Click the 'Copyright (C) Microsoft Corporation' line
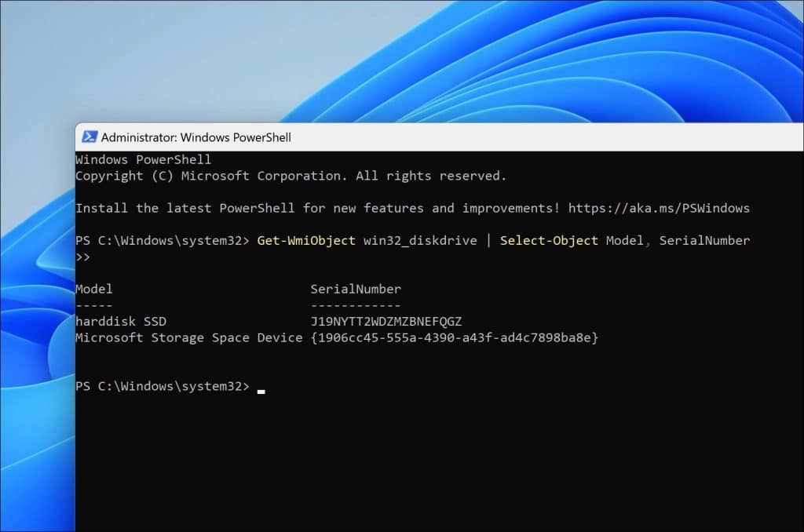 point(291,176)
